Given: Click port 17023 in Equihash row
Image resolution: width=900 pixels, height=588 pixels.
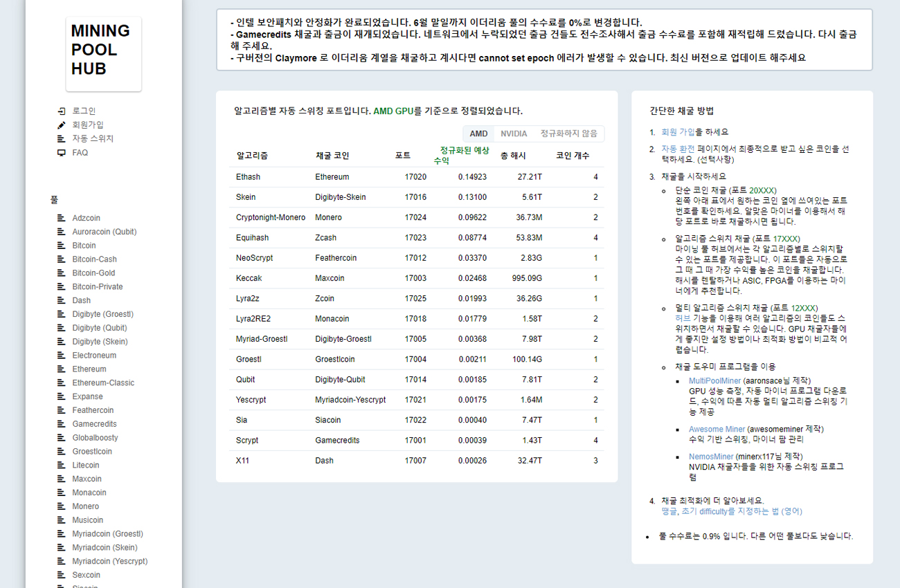Looking at the screenshot, I should tap(415, 237).
